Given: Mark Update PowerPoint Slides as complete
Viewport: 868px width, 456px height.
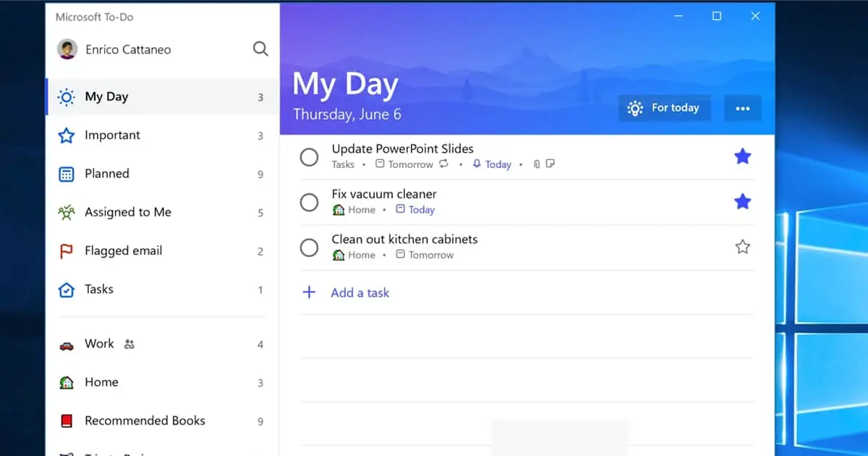Looking at the screenshot, I should (309, 157).
